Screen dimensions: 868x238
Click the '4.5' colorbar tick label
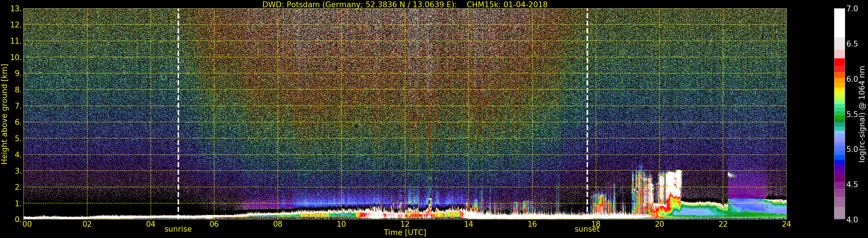[852, 185]
